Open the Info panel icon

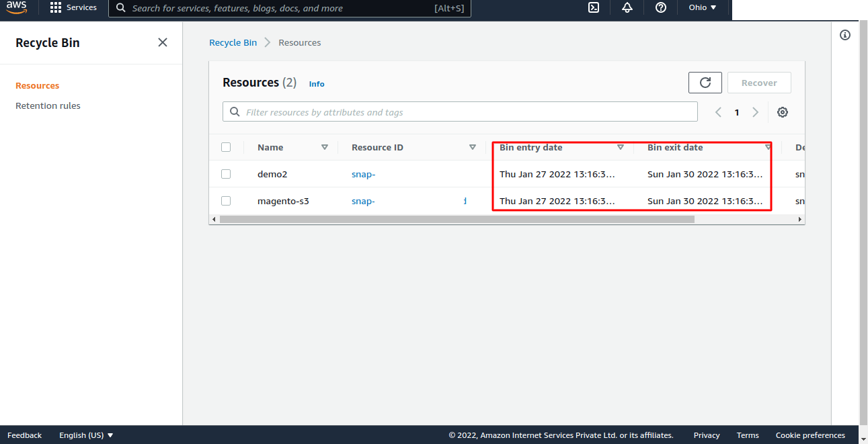tap(845, 34)
